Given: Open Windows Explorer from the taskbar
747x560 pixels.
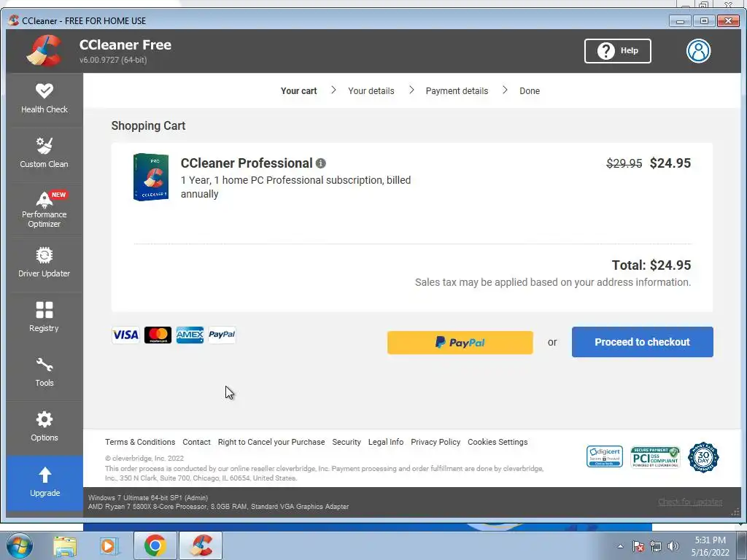Looking at the screenshot, I should (x=65, y=546).
